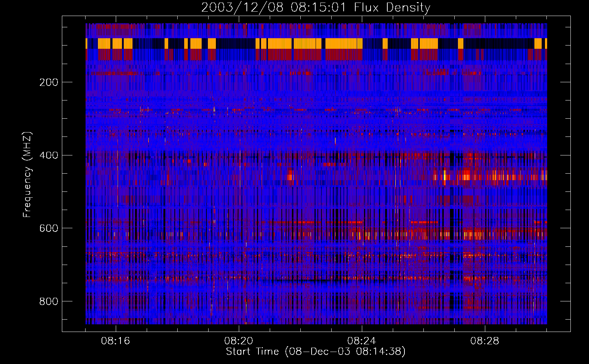
Task: Click the plot title '2003/12/08 08:15:01 Flux Density'
Action: 316,7
